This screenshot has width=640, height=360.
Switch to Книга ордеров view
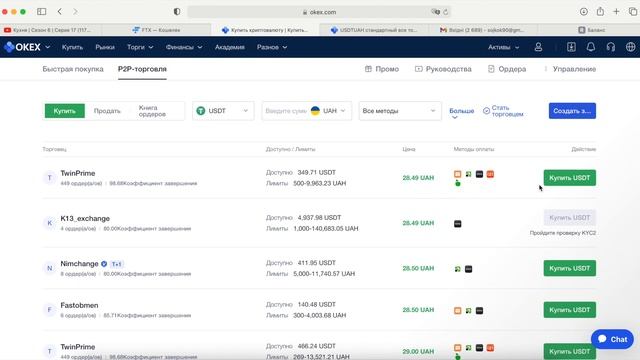point(152,111)
